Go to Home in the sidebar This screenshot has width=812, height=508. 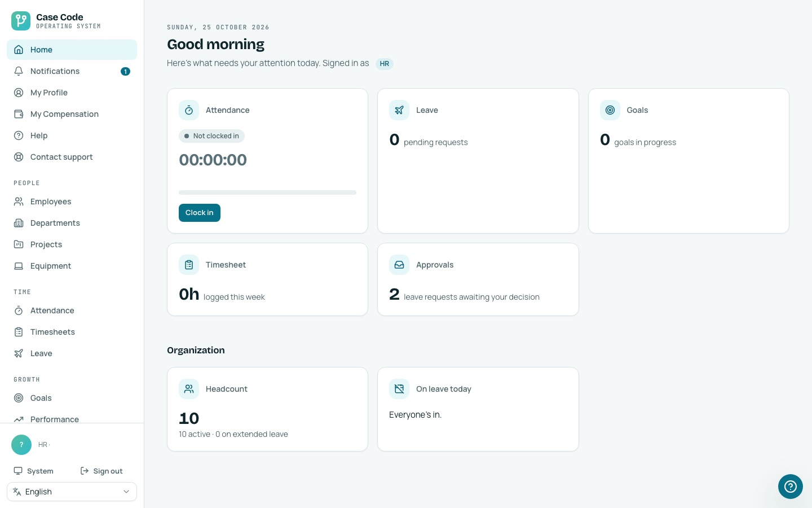pyautogui.click(x=72, y=50)
